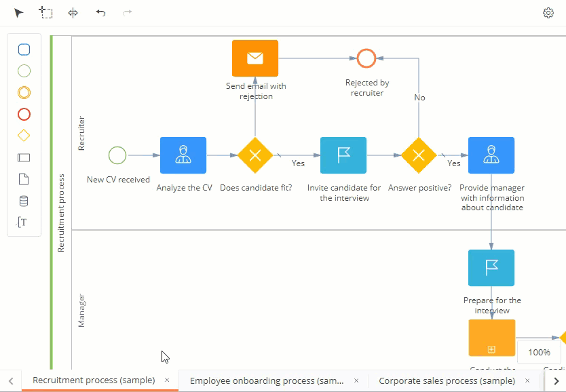Click the Analyze the CV label
The height and width of the screenshot is (392, 566).
click(x=184, y=188)
